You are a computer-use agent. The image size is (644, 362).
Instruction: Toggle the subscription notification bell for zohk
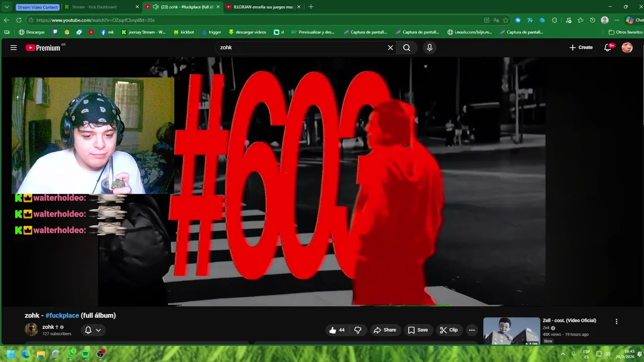pyautogui.click(x=88, y=330)
